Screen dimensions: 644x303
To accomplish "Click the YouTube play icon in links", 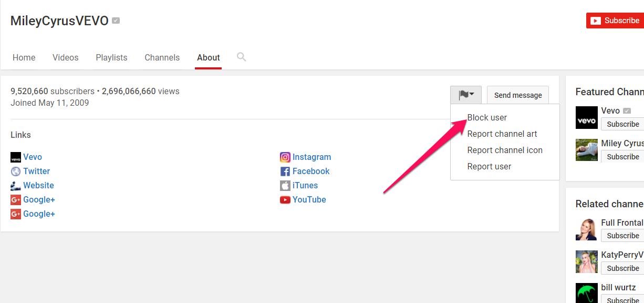I will [285, 200].
